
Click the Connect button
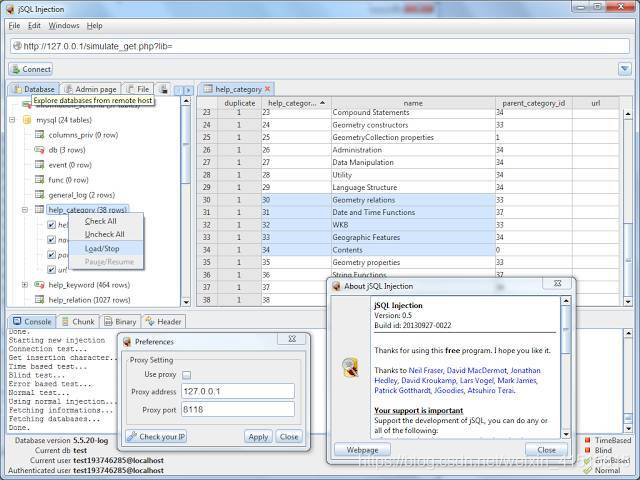point(31,69)
